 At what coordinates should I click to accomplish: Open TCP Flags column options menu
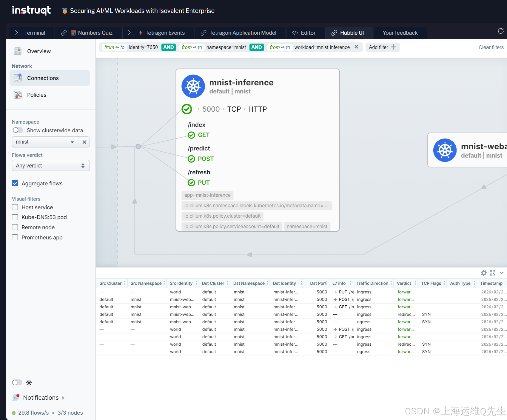pyautogui.click(x=444, y=283)
